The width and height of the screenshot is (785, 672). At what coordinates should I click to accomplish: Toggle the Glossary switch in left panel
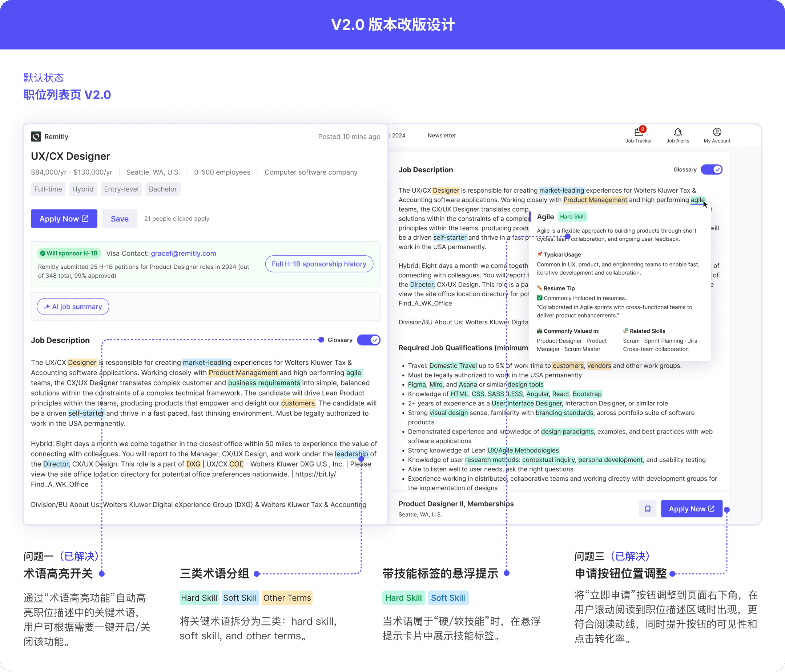(368, 340)
